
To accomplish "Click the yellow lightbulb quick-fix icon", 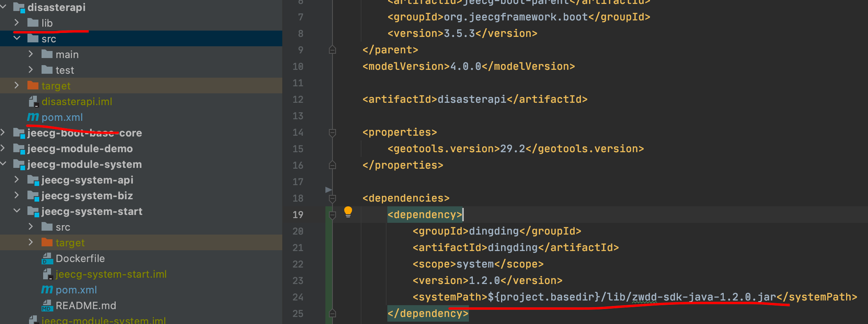I will point(348,212).
